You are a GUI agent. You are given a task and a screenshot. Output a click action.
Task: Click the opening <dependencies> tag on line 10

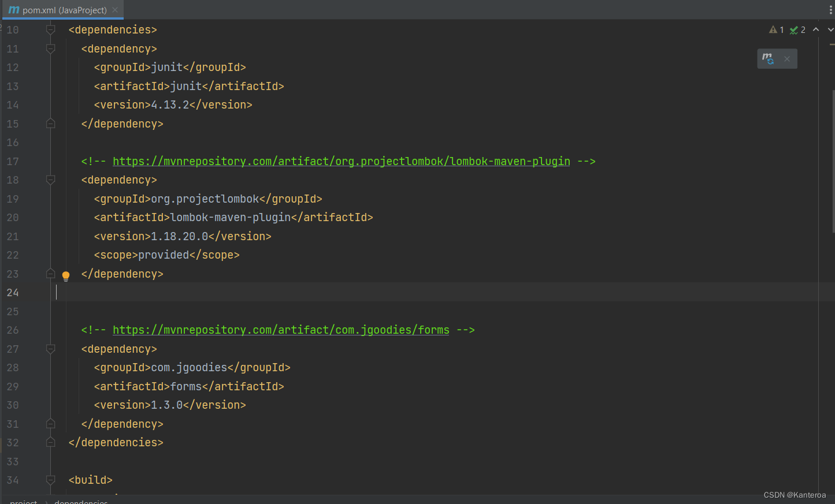113,29
